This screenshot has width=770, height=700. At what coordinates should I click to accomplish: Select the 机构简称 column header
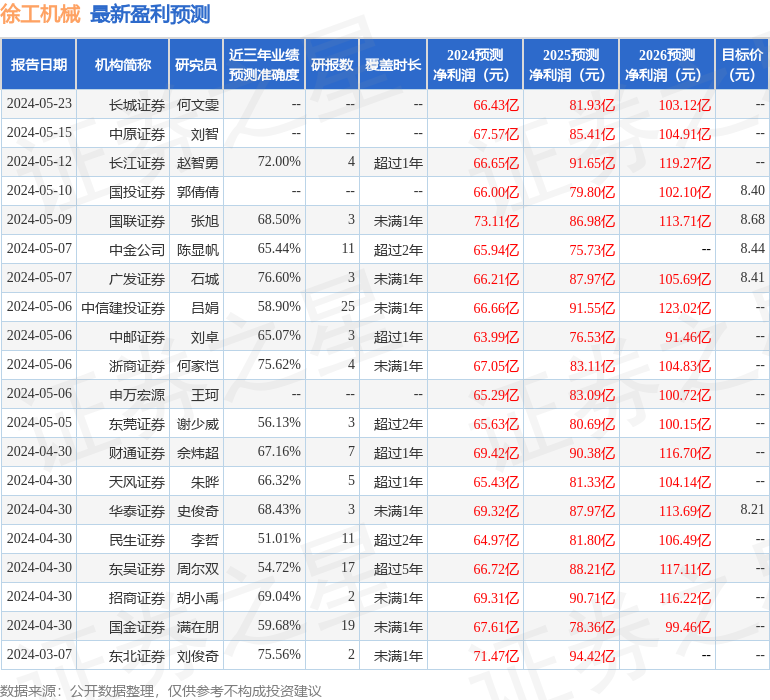coord(123,64)
